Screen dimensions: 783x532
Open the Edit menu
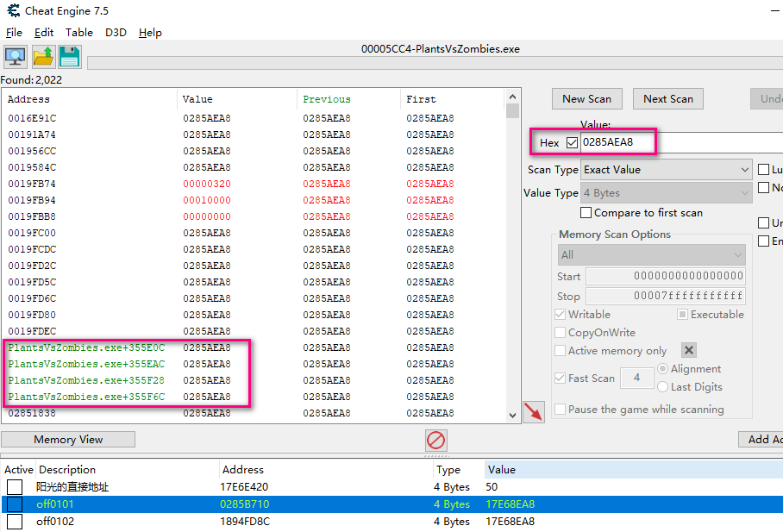point(44,33)
